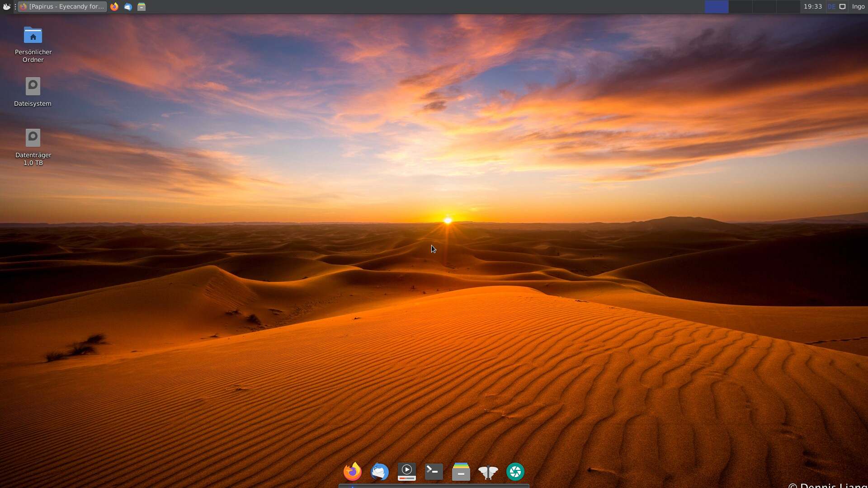Viewport: 868px width, 488px height.
Task: Click the Thunderbird launcher in top panel
Action: pos(128,7)
